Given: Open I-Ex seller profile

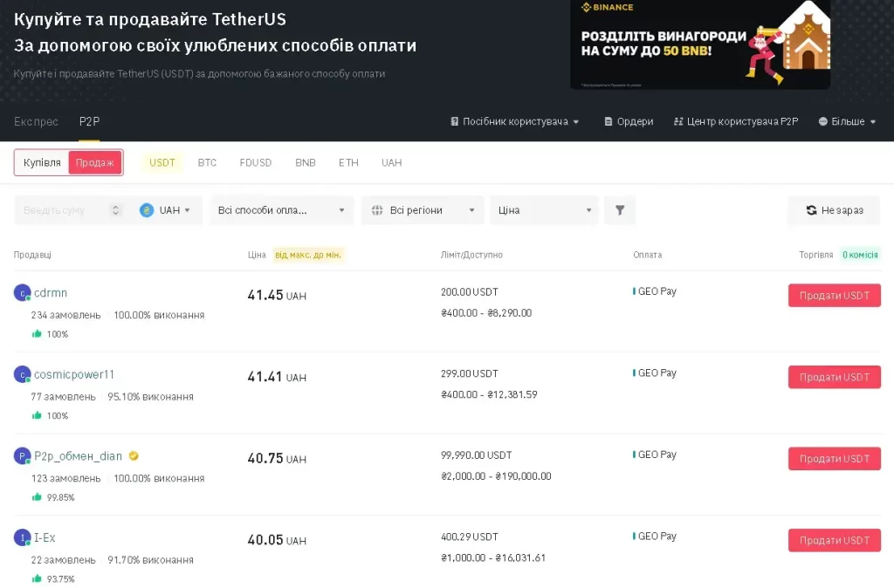Looking at the screenshot, I should click(45, 537).
